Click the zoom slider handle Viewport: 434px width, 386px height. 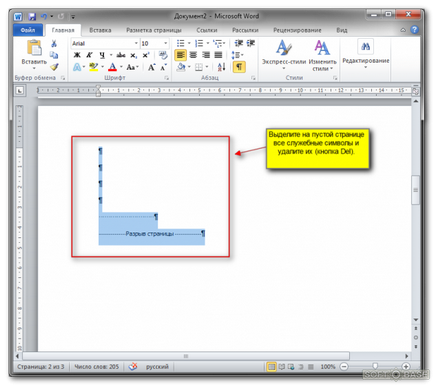(375, 366)
